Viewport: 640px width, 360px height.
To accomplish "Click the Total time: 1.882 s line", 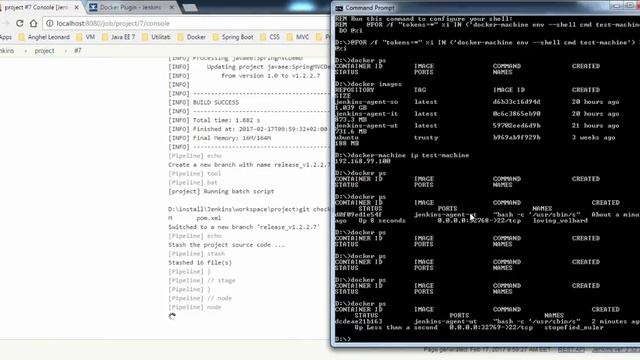I will pyautogui.click(x=214, y=120).
